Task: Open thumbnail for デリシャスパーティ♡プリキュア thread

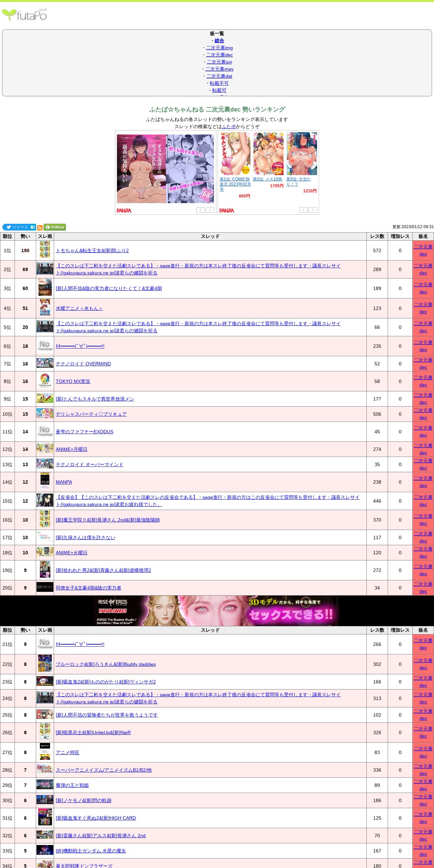Action: [45, 413]
